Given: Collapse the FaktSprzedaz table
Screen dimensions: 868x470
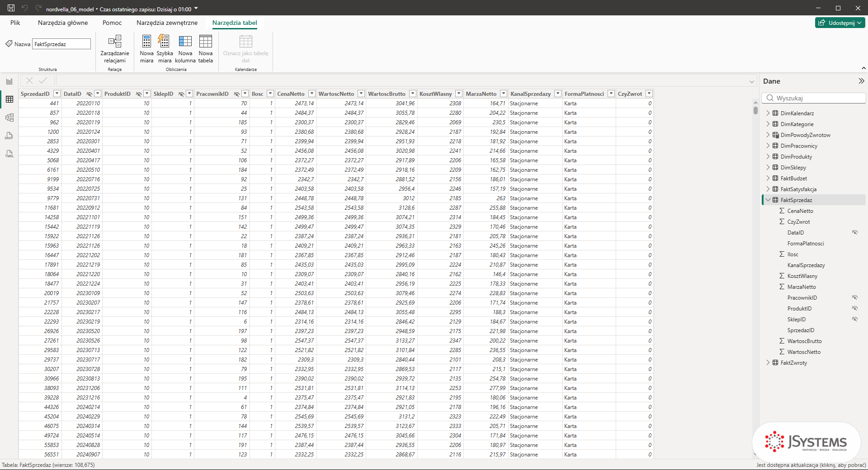Looking at the screenshot, I should (x=768, y=200).
